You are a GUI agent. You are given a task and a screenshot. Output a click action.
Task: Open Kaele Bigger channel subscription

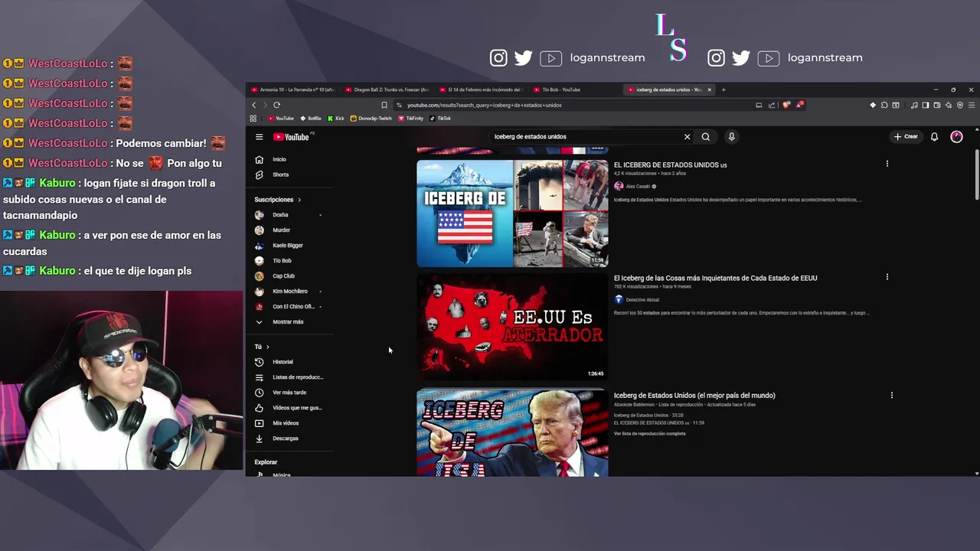tap(289, 246)
